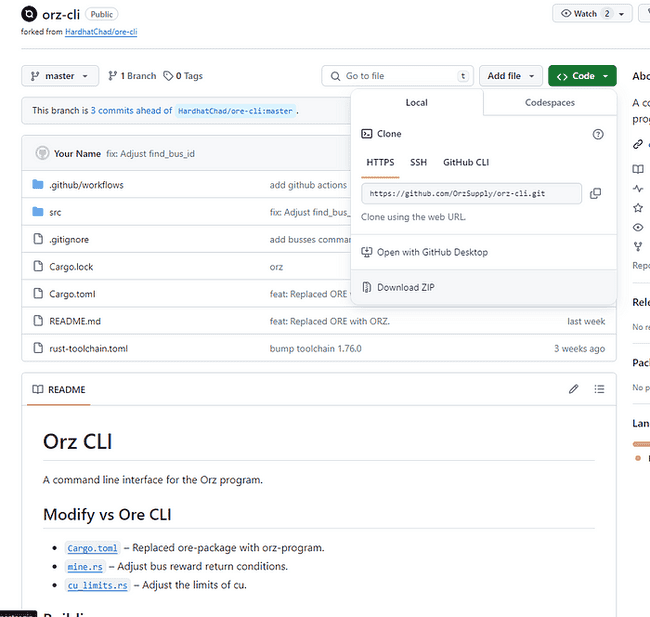Open the README.md file name

(75, 321)
